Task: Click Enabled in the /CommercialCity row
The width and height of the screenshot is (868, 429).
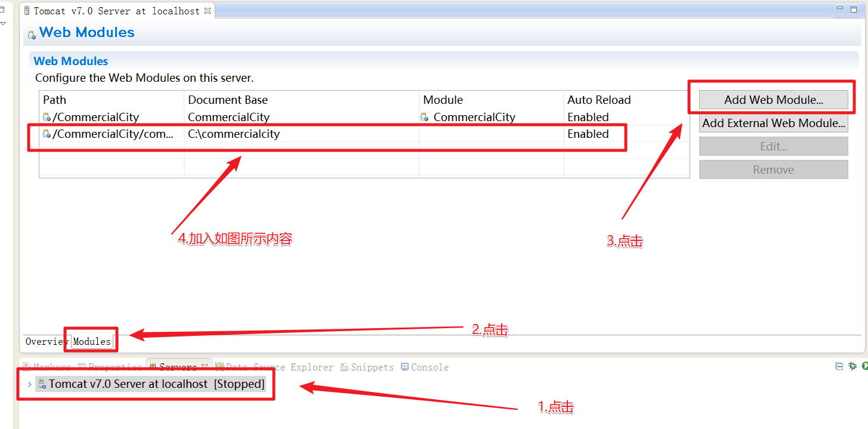Action: [x=588, y=117]
